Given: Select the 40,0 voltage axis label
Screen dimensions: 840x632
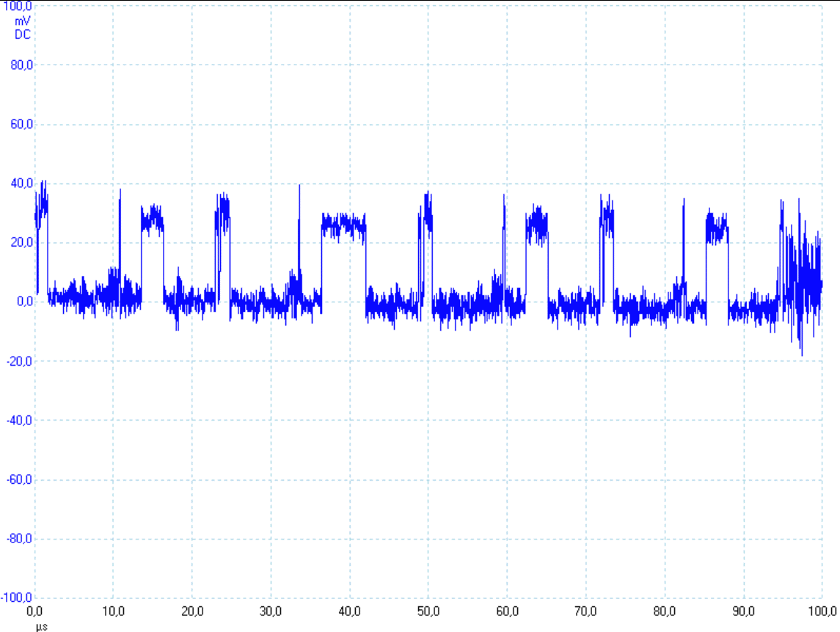Looking at the screenshot, I should click(x=21, y=184).
